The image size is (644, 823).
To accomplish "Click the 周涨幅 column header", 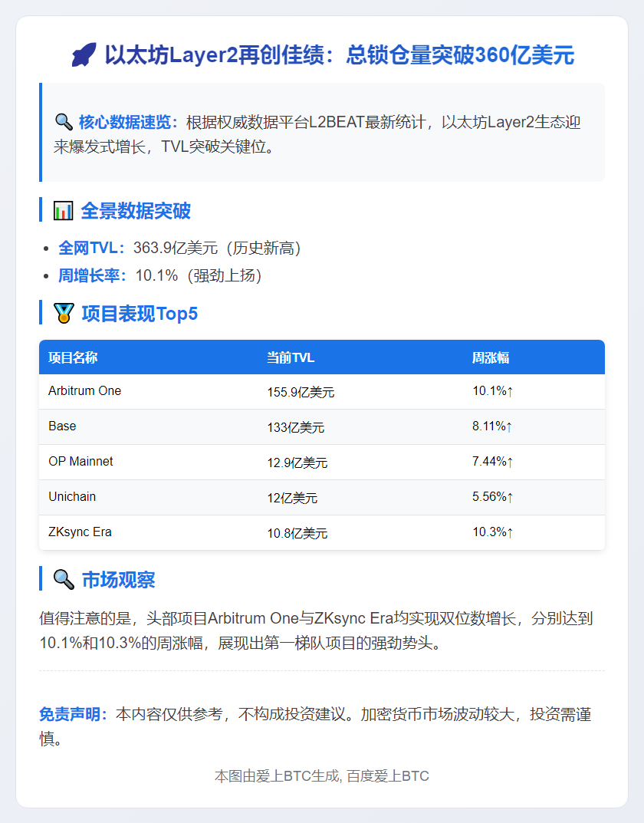I will (x=491, y=358).
